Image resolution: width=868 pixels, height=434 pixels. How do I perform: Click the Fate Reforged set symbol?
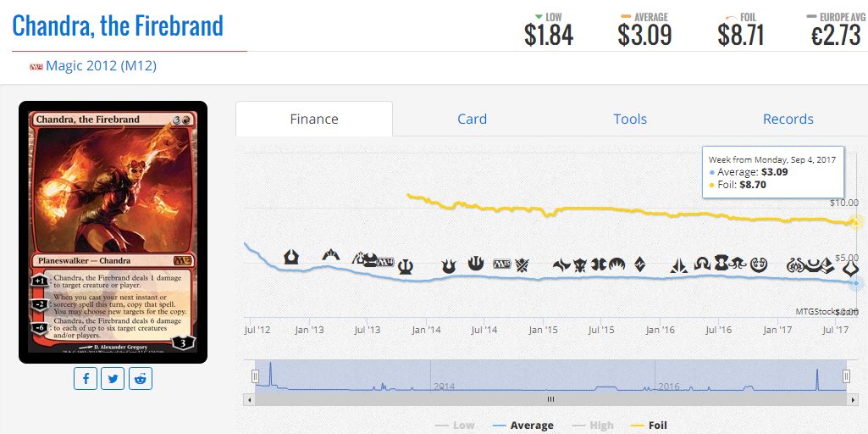(x=562, y=264)
